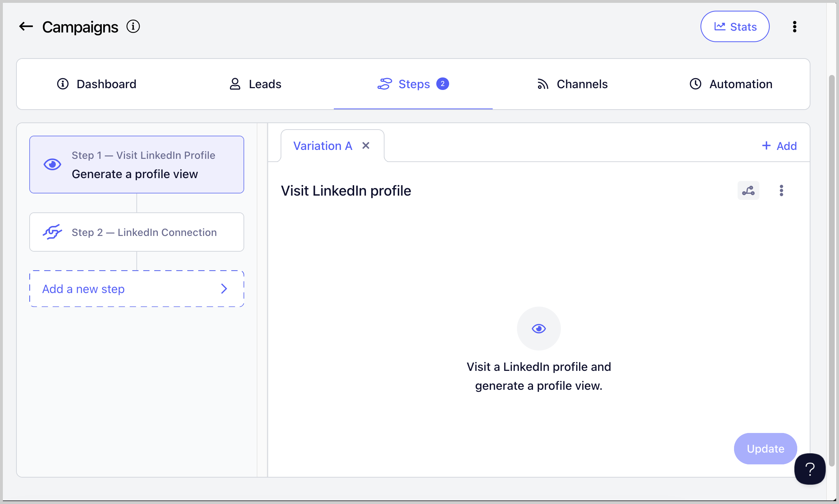The width and height of the screenshot is (839, 504).
Task: Click the eye icon on Step 1
Action: (x=52, y=165)
